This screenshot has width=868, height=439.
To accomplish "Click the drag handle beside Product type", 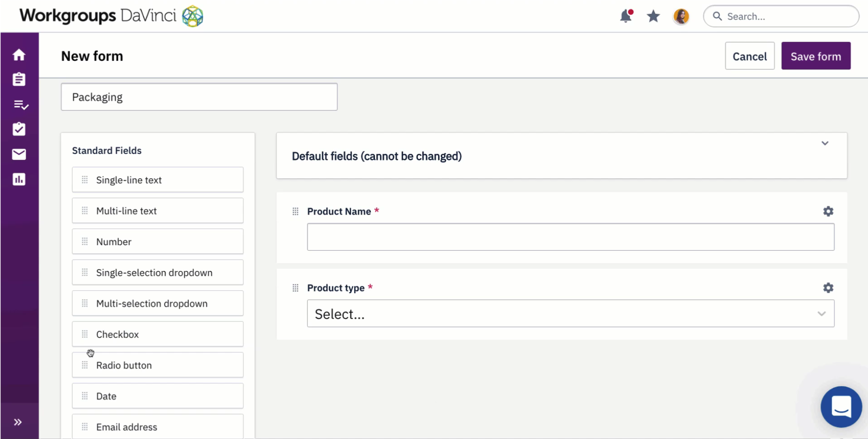I will pos(295,288).
